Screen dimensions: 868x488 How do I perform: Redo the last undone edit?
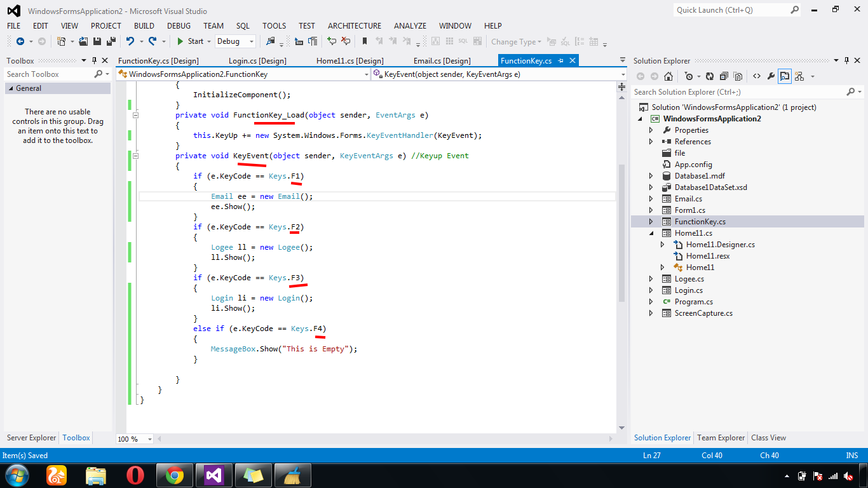(x=153, y=41)
